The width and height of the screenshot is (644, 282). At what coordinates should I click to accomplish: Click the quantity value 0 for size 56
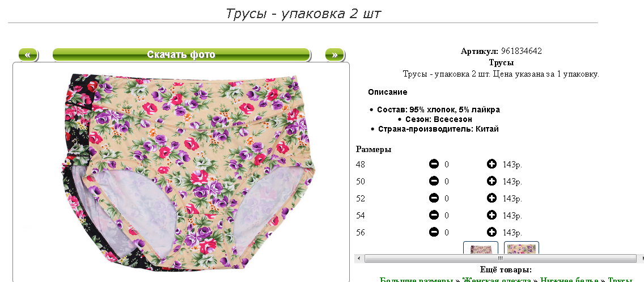[447, 232]
